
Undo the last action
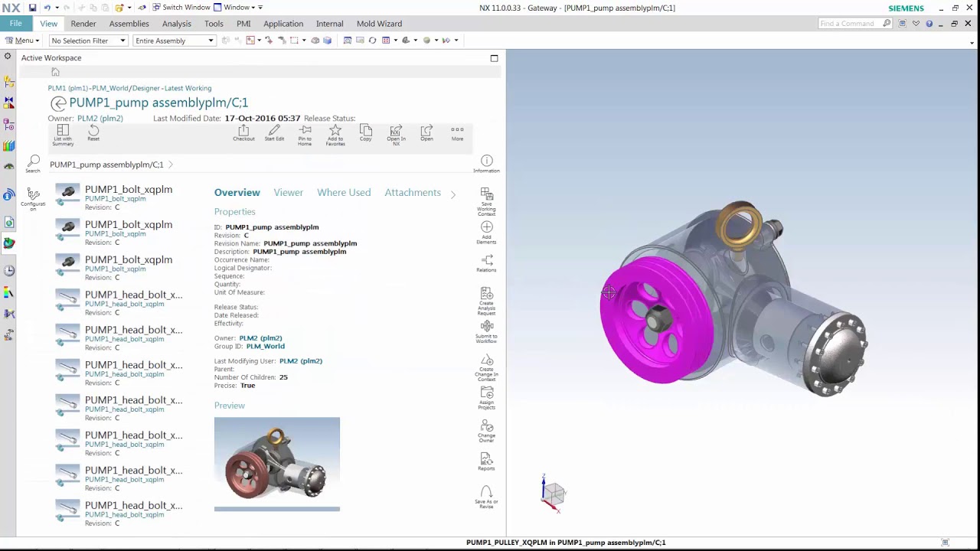tap(47, 8)
